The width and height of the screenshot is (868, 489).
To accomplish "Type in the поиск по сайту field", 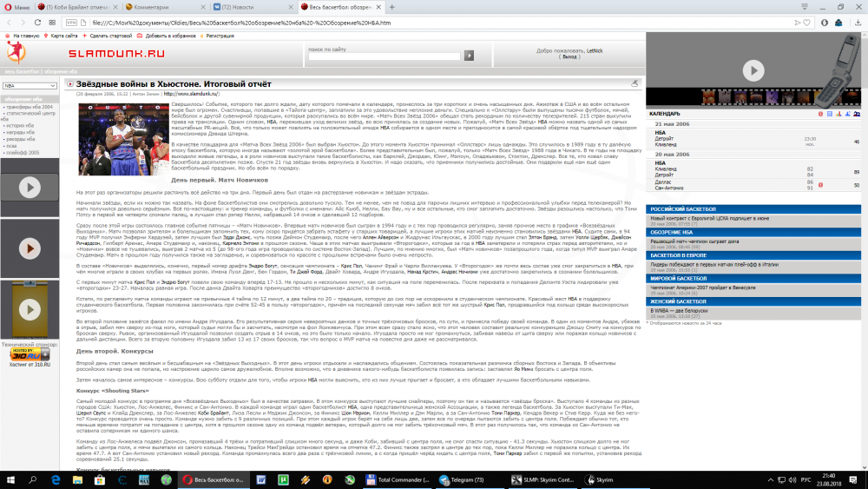I will (x=384, y=56).
